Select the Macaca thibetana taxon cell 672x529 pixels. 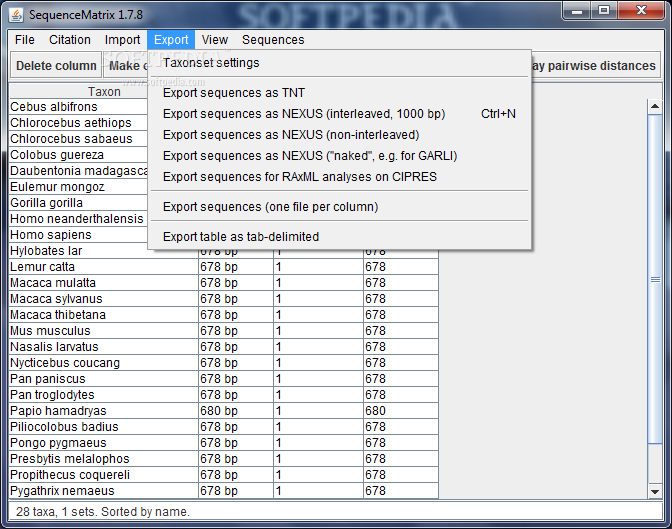(x=104, y=315)
